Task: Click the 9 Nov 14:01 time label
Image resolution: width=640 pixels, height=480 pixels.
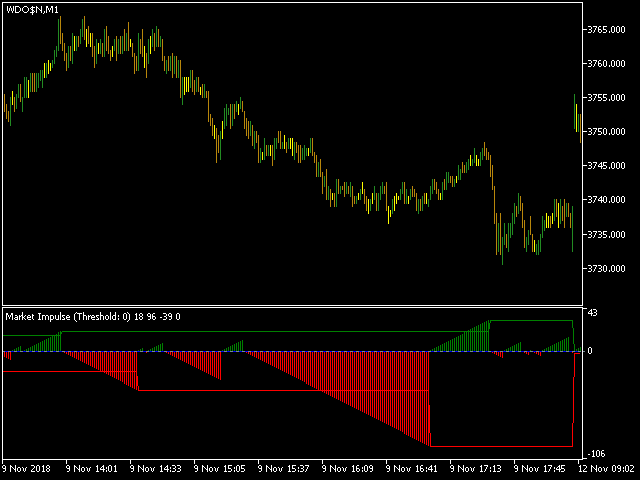Action: [91, 469]
